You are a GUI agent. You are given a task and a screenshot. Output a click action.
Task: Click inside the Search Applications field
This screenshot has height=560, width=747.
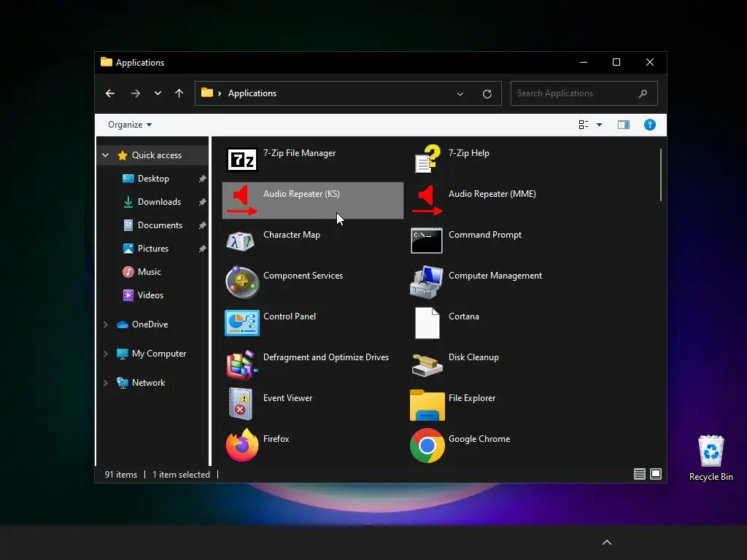click(584, 93)
